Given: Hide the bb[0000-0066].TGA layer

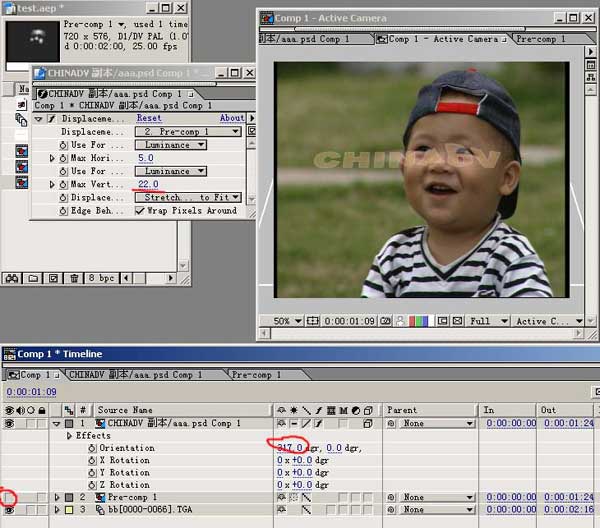Looking at the screenshot, I should coord(9,510).
